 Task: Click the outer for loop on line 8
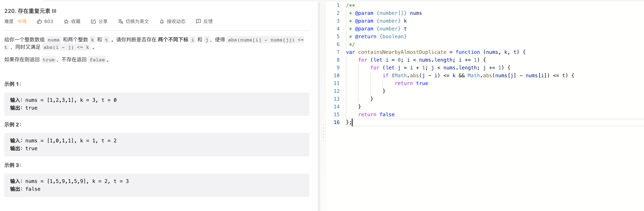[x=422, y=60]
